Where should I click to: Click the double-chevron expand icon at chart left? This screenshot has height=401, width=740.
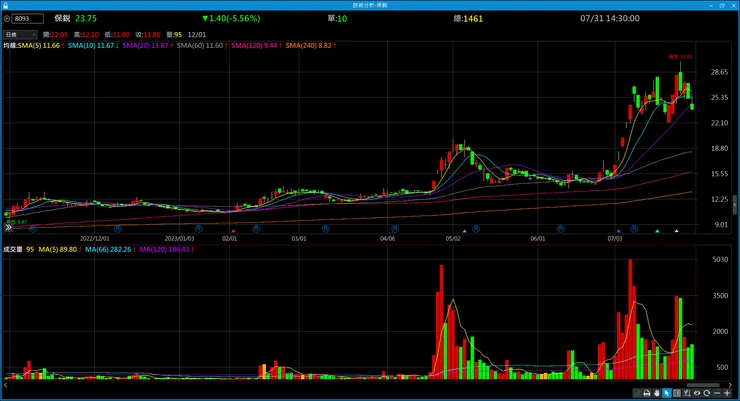pyautogui.click(x=8, y=227)
